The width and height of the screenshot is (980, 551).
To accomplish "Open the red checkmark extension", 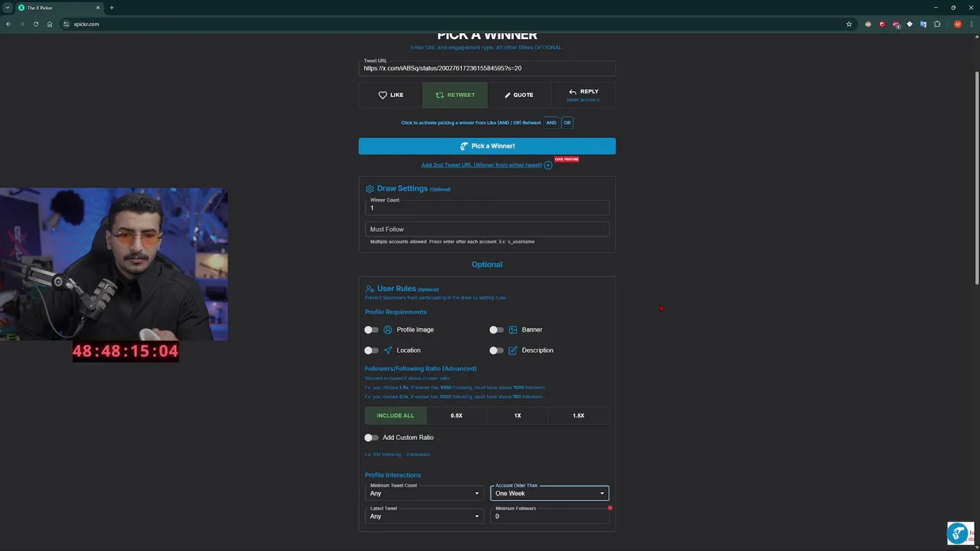I will coord(882,24).
